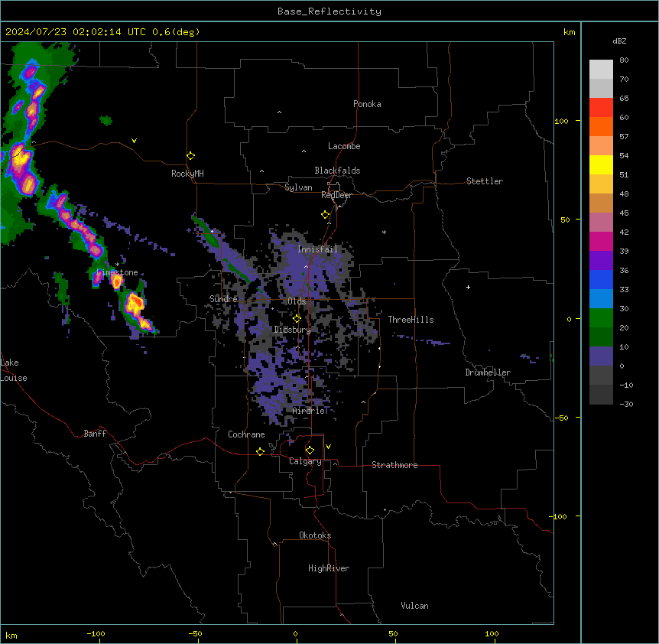Click the Olds town label
The image size is (659, 644).
[x=297, y=301]
